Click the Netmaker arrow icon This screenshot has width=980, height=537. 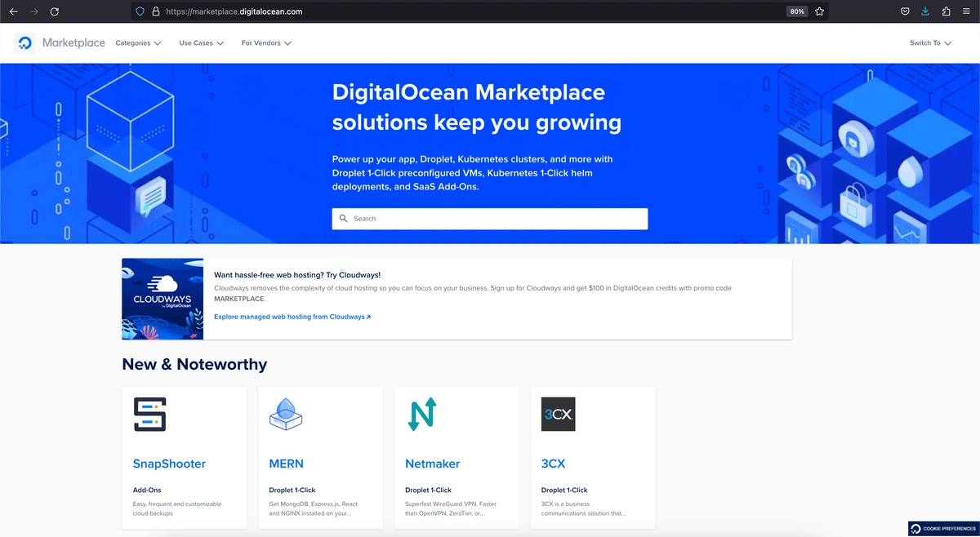[421, 414]
